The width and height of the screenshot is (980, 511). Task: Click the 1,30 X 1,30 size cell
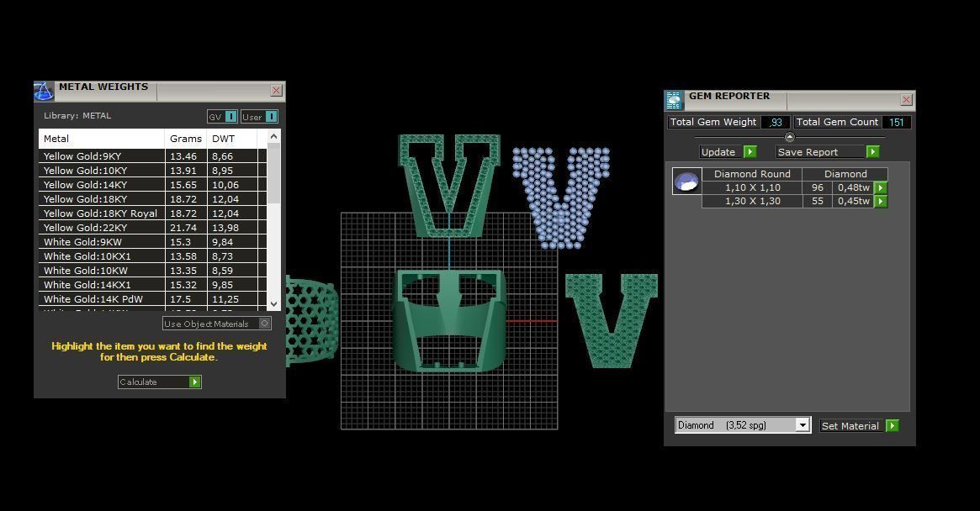point(753,201)
